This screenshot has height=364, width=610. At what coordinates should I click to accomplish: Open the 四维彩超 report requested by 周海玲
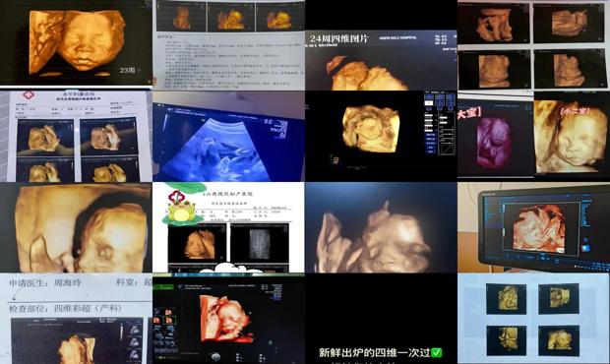point(76,319)
